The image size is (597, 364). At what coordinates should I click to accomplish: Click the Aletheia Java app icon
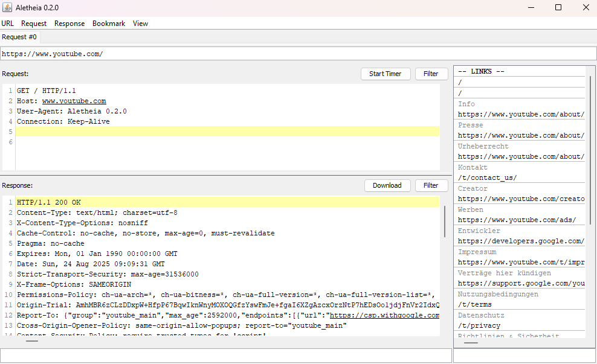pos(7,7)
